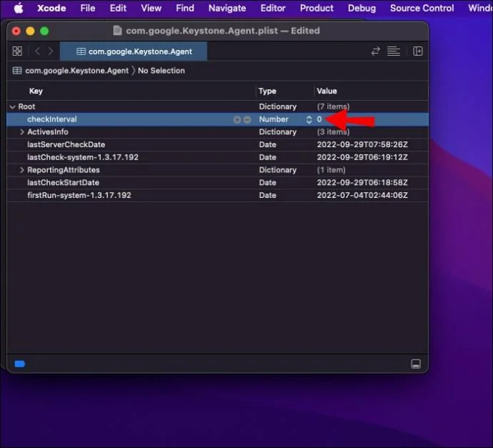Open the Editor menu
Image resolution: width=493 pixels, height=448 pixels.
[273, 8]
